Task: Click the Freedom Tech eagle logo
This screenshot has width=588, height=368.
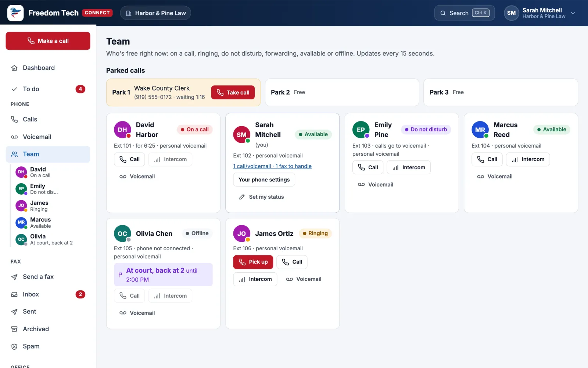Action: click(x=15, y=13)
